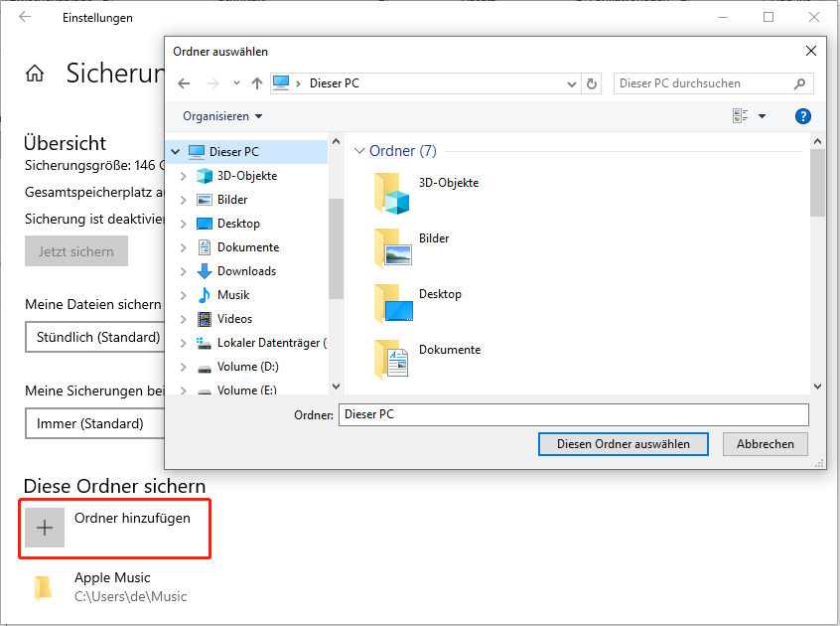Click the search magnifier icon

coord(800,83)
